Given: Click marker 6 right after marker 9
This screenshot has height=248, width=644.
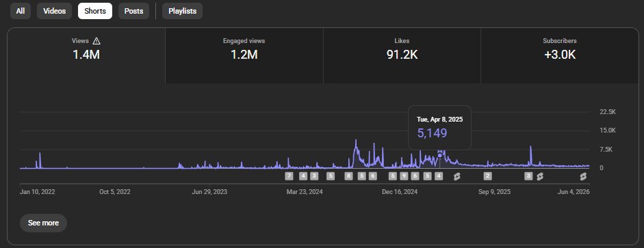Looking at the screenshot, I should tap(415, 176).
